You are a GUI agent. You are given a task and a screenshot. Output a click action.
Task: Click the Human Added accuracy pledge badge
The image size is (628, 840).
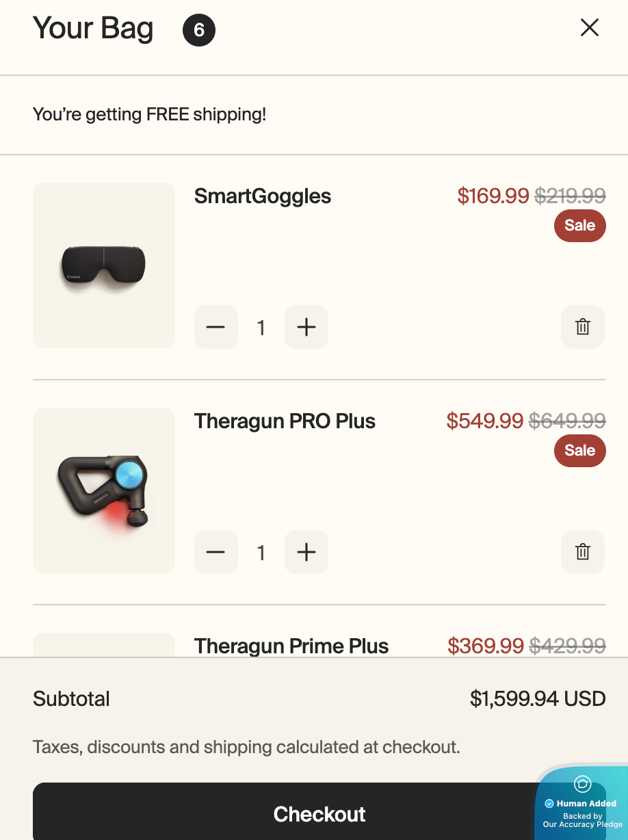[582, 804]
